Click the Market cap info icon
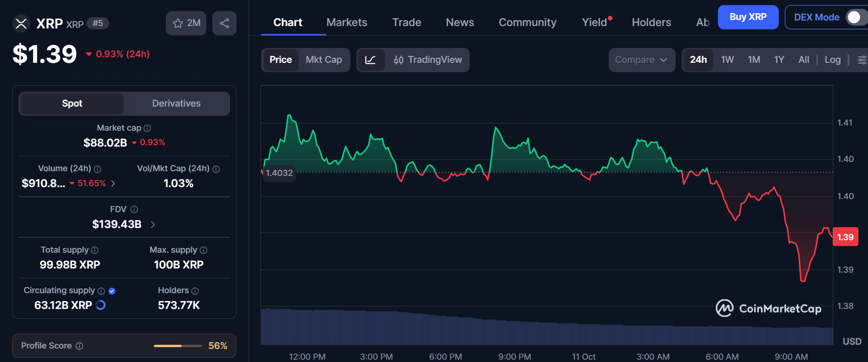Viewport: 868px width, 362px height. pyautogui.click(x=147, y=128)
